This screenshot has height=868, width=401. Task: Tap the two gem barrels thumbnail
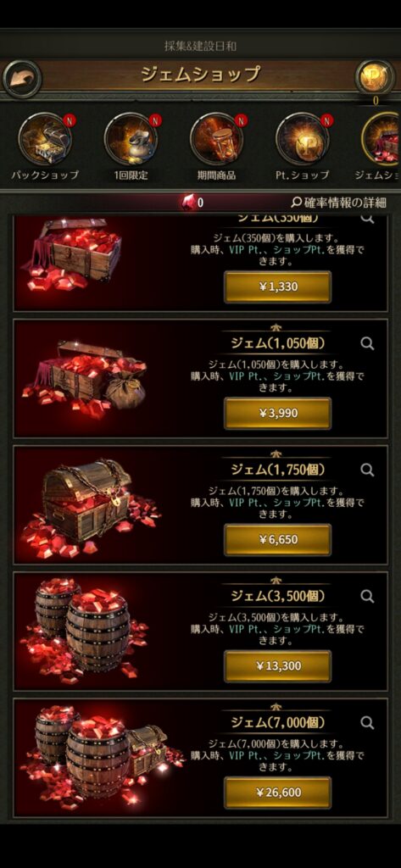click(84, 630)
